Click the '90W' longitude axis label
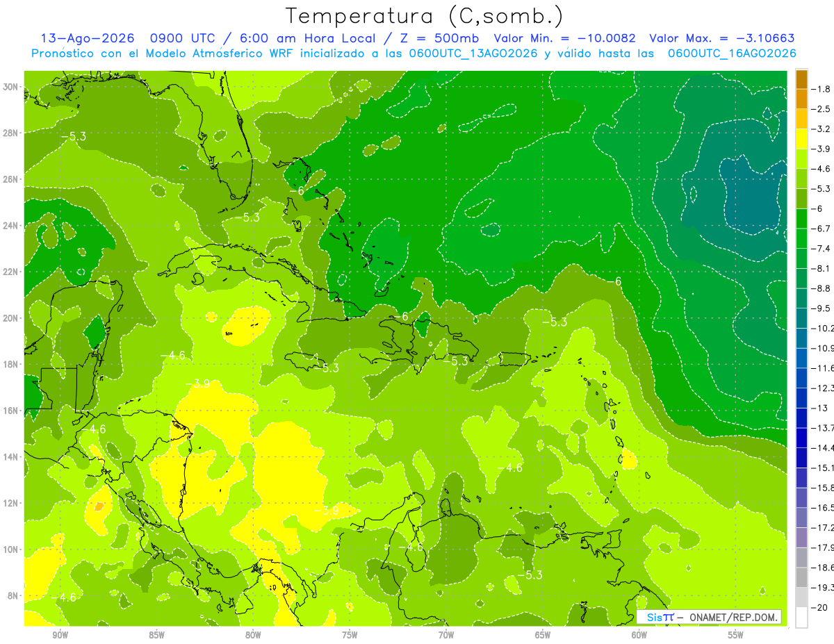The image size is (834, 644). pos(60,636)
